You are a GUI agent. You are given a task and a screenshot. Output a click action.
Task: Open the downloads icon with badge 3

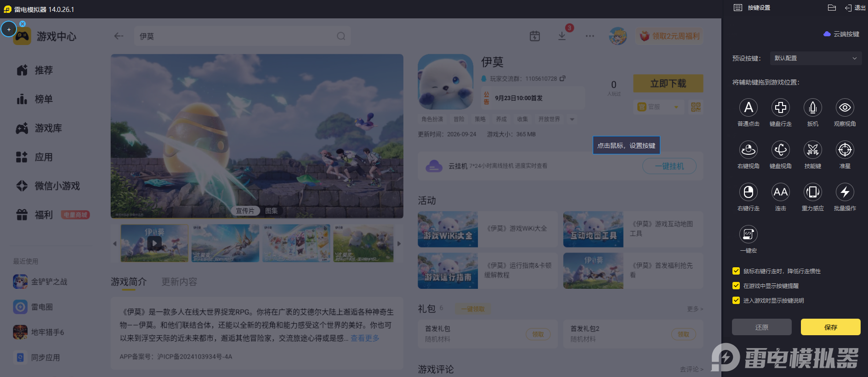[x=562, y=36]
